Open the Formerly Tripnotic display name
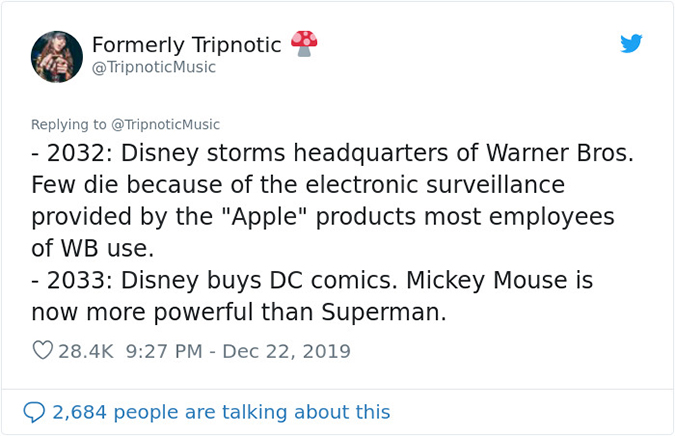Image resolution: width=675 pixels, height=436 pixels. (x=186, y=45)
